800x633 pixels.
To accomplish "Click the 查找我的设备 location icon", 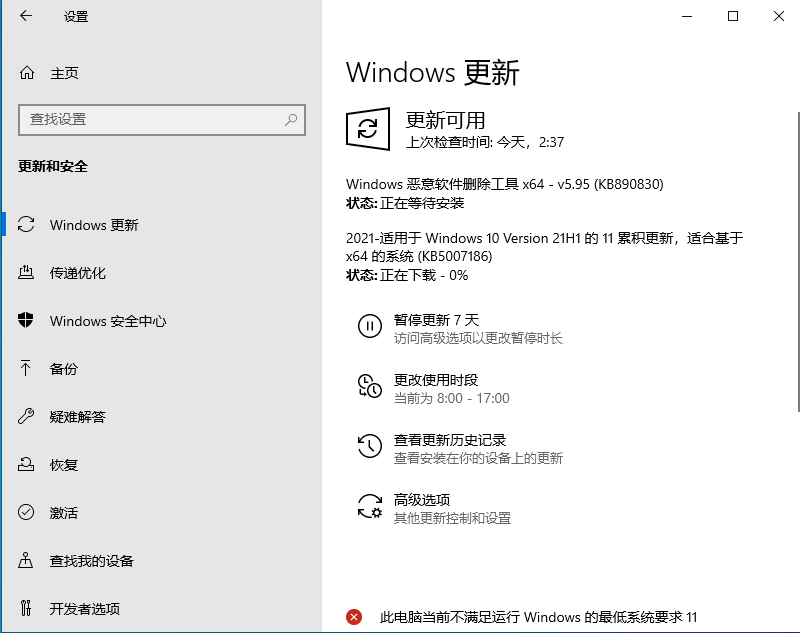I will pos(26,561).
